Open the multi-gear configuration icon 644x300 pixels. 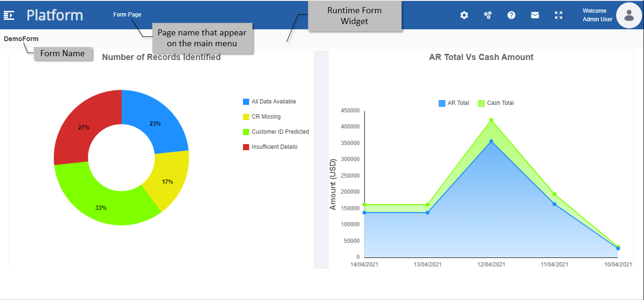pos(488,15)
